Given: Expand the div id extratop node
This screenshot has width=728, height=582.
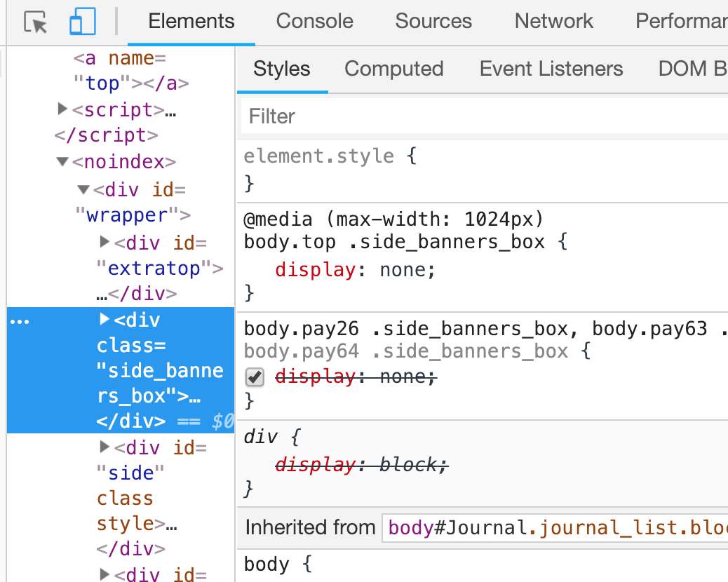Looking at the screenshot, I should [105, 242].
